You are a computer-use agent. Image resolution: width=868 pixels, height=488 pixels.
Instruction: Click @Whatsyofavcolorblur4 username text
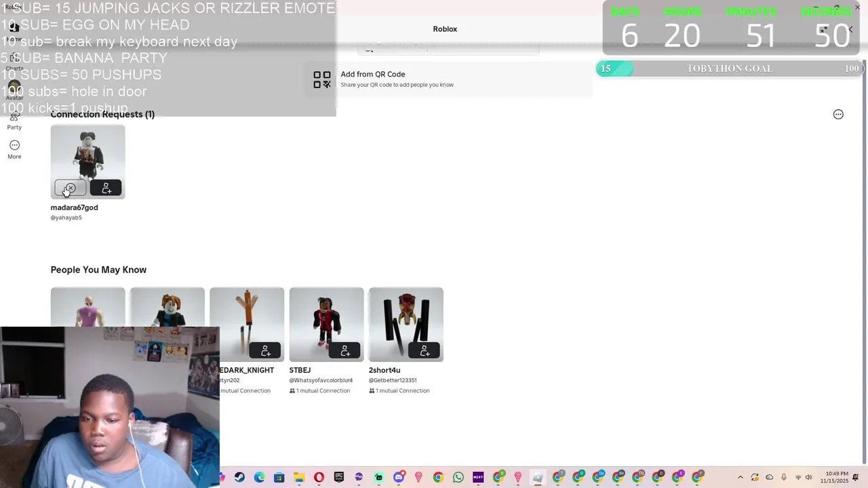[321, 380]
